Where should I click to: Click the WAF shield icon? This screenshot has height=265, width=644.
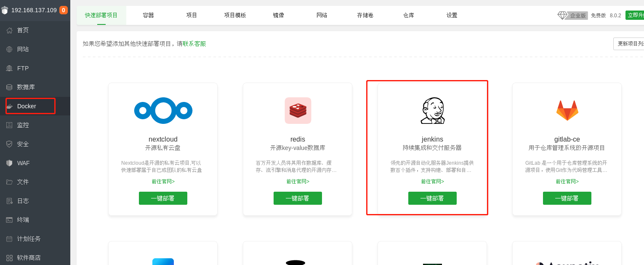tap(9, 163)
